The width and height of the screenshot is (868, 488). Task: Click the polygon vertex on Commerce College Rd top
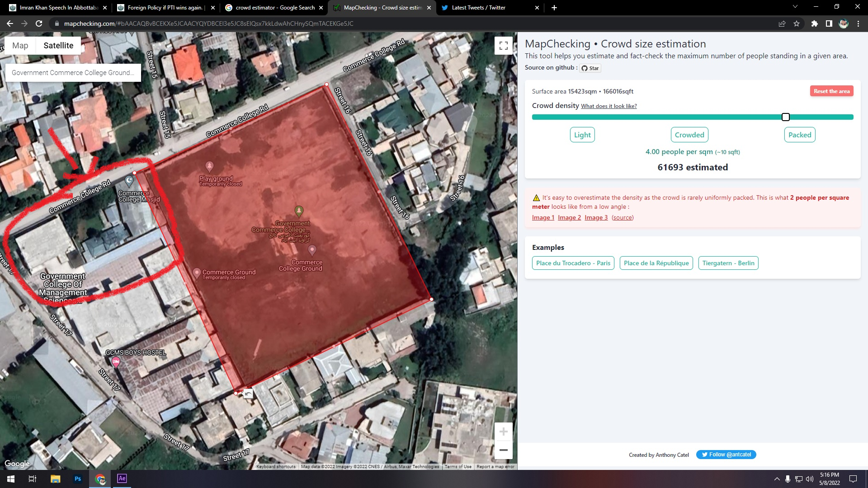(327, 84)
